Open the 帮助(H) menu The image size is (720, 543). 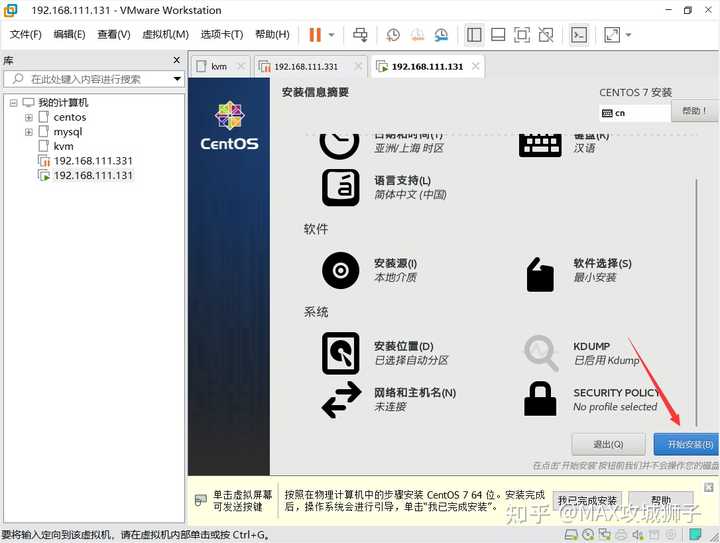click(272, 34)
